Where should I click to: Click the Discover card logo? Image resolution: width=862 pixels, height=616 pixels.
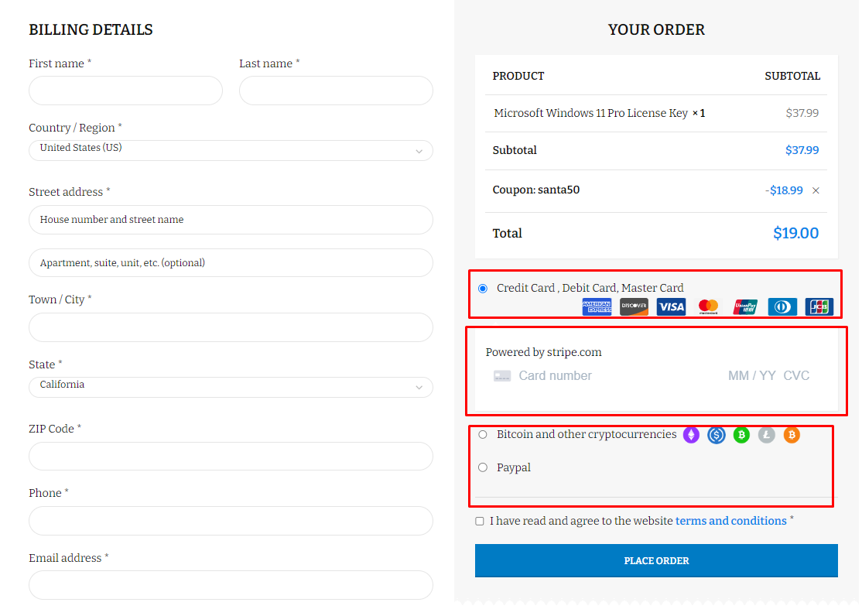coord(634,306)
